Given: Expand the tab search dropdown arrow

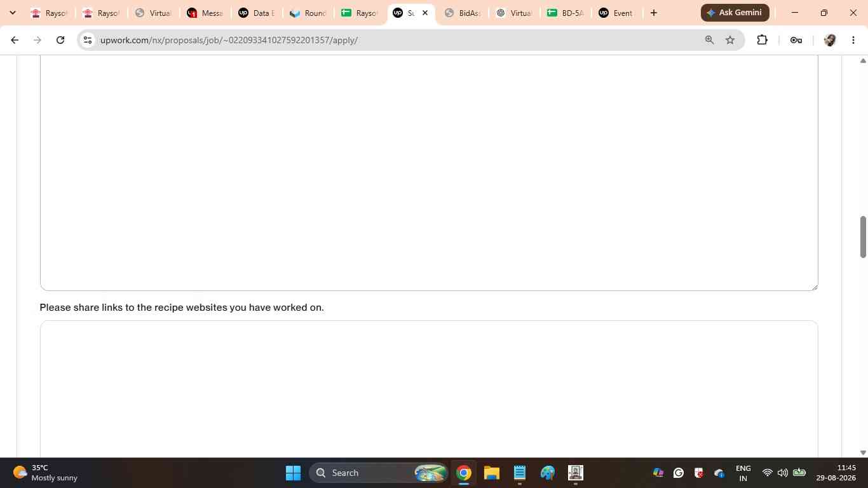Looking at the screenshot, I should pyautogui.click(x=12, y=13).
